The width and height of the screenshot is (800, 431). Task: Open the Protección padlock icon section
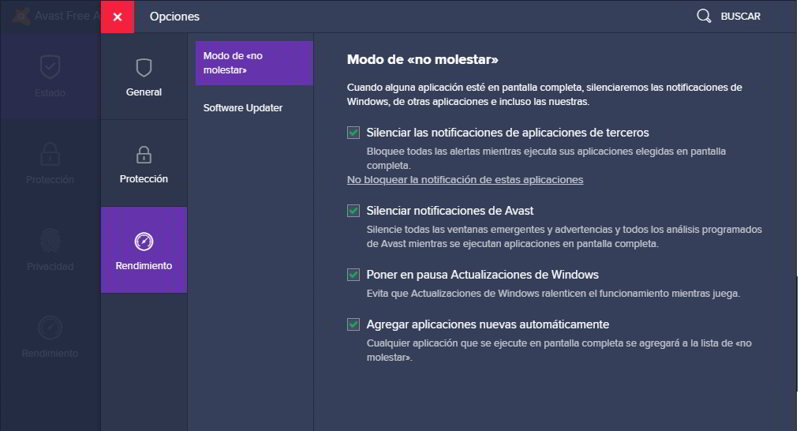(144, 155)
